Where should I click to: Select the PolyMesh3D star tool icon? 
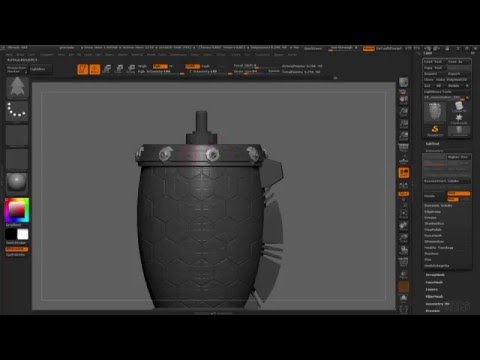click(x=459, y=119)
